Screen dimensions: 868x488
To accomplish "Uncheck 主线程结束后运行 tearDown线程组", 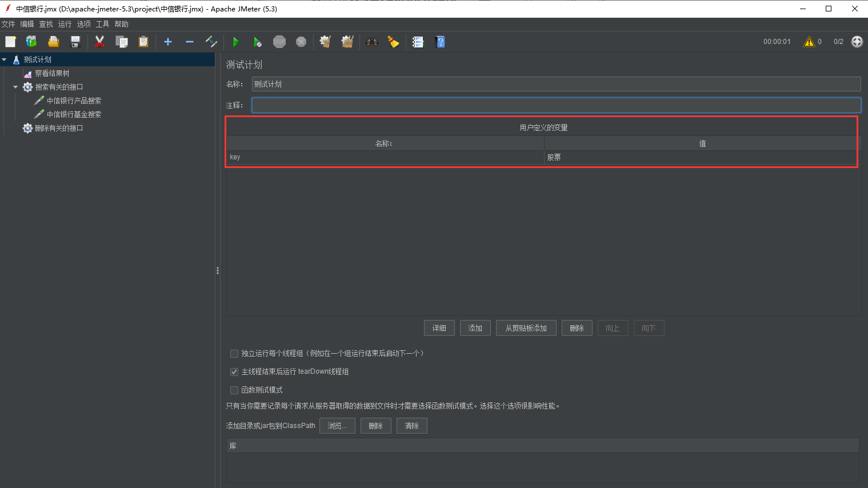I will 234,372.
